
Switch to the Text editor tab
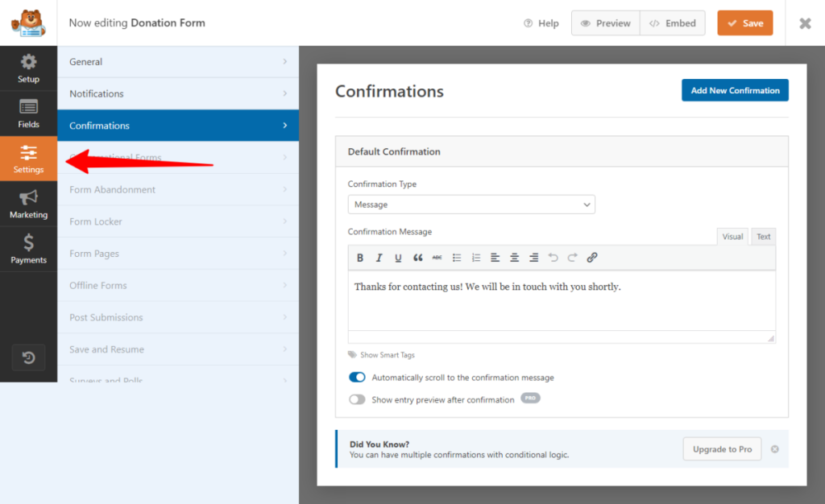pyautogui.click(x=763, y=236)
